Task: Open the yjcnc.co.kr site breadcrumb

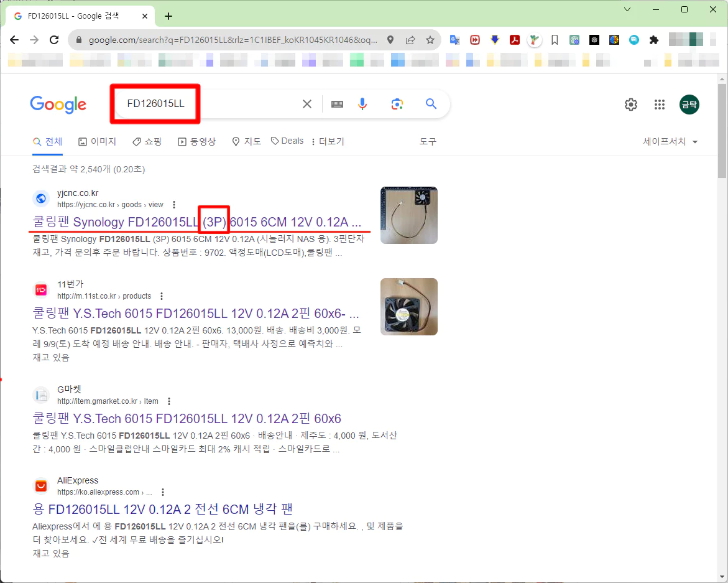Action: 111,205
